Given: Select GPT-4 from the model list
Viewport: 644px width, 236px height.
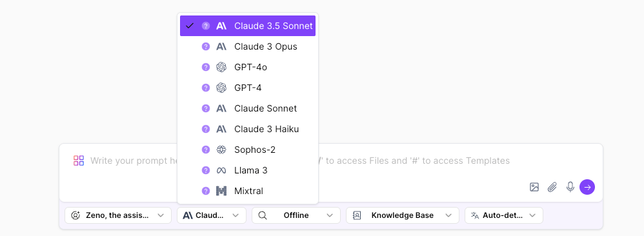Looking at the screenshot, I should pyautogui.click(x=248, y=88).
